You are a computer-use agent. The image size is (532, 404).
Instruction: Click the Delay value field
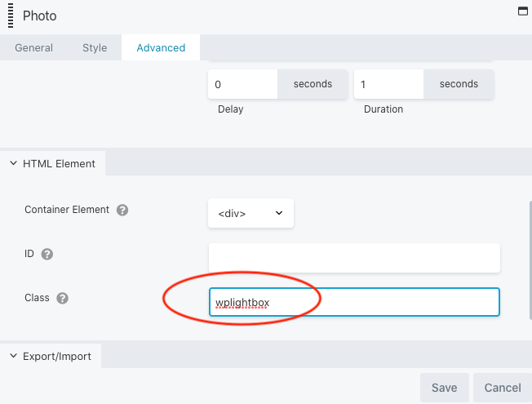[243, 84]
